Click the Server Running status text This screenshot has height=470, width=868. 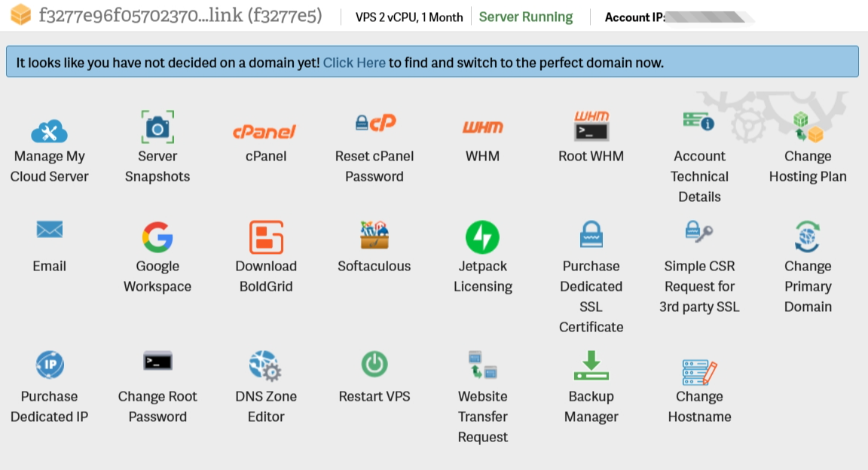(x=526, y=17)
